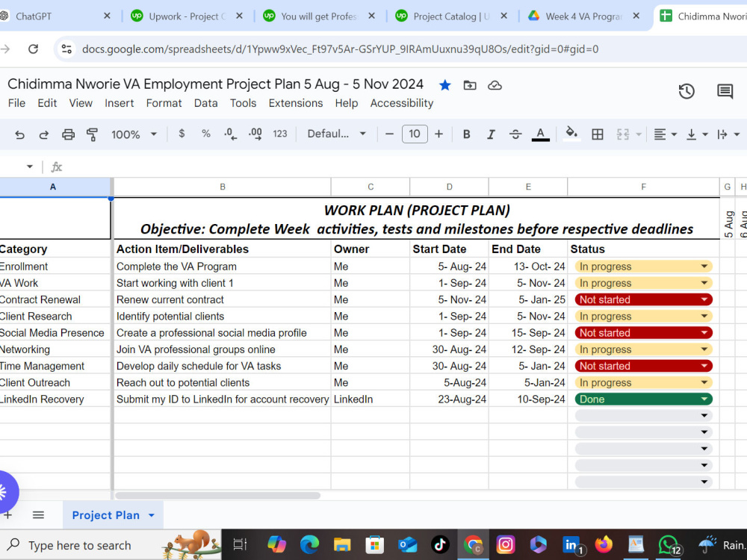The image size is (747, 560).
Task: Increase decimal places icon
Action: (x=255, y=134)
